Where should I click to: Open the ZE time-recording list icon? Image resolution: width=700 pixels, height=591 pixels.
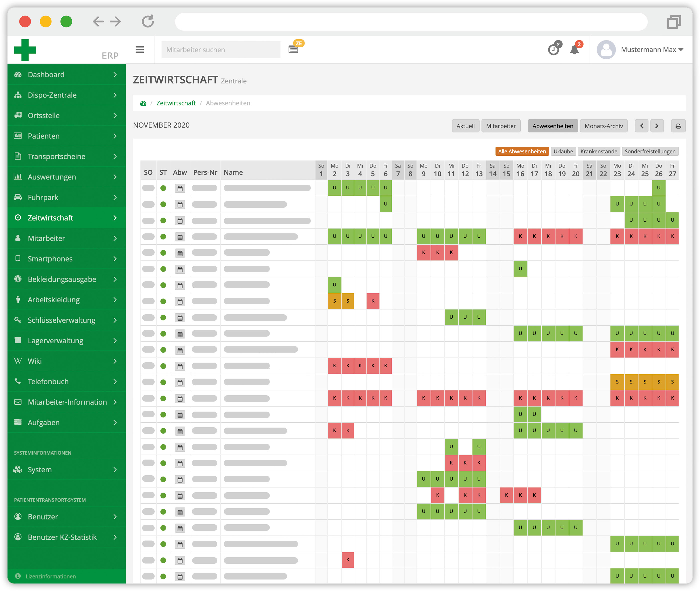coord(293,49)
